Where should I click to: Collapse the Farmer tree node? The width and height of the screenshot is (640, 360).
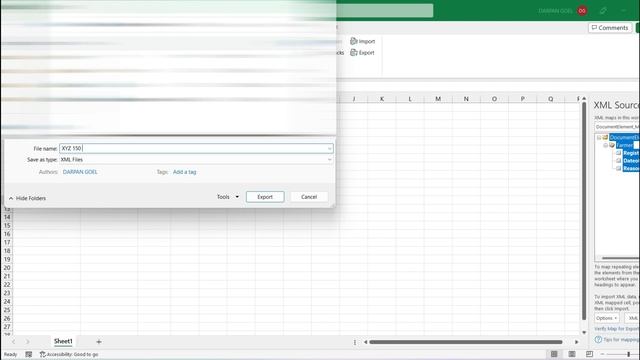(606, 145)
